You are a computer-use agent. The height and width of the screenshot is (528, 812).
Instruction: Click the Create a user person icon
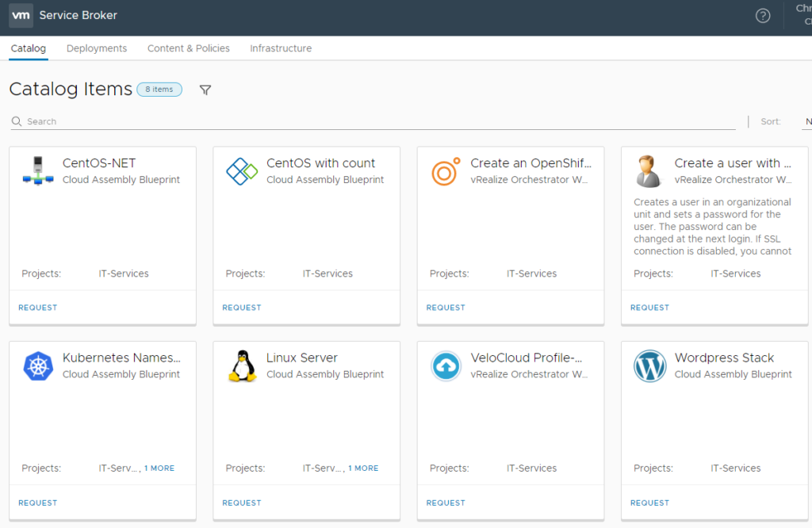point(649,170)
